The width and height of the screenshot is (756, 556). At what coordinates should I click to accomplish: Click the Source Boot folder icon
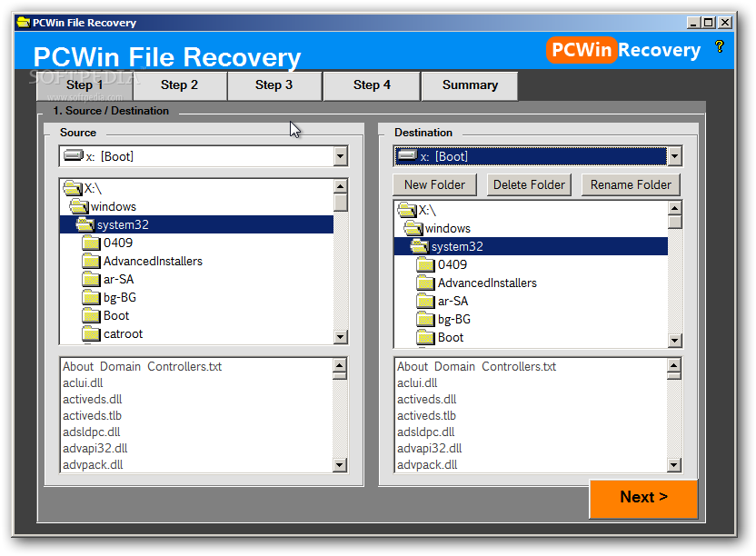click(91, 315)
